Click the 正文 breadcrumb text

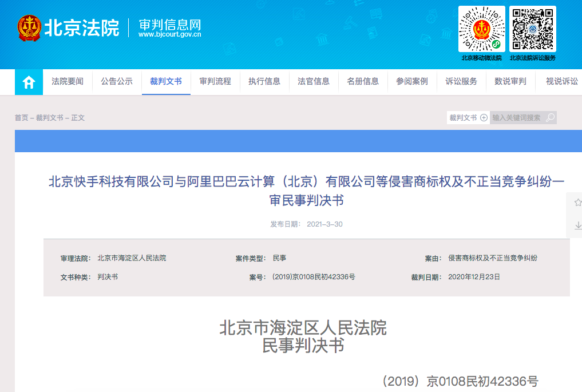click(78, 118)
